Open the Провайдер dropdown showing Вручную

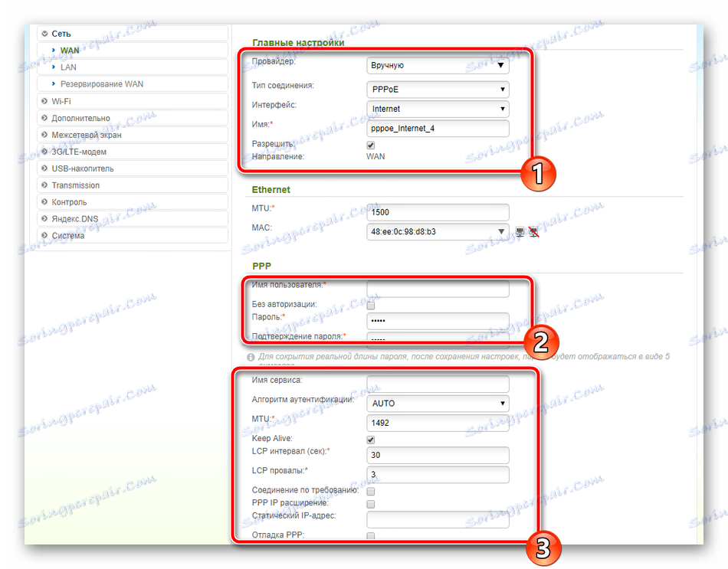pos(438,65)
